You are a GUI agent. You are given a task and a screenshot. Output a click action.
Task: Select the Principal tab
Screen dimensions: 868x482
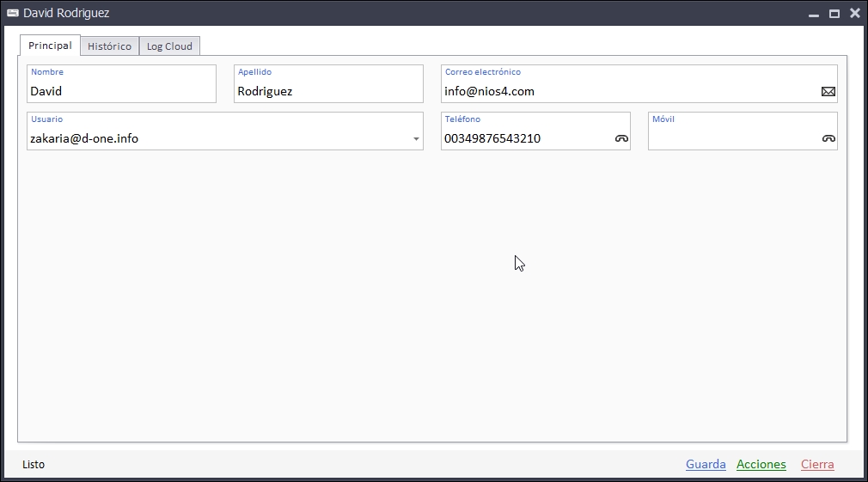pyautogui.click(x=50, y=46)
